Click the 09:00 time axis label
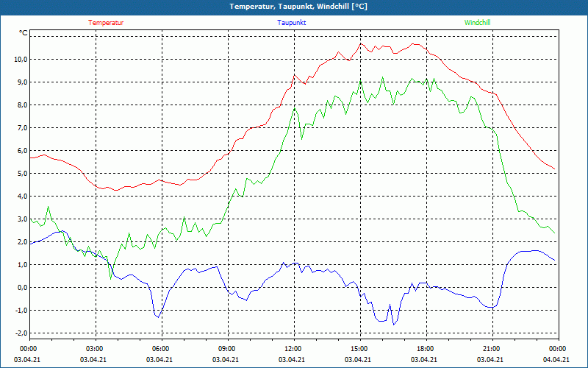The width and height of the screenshot is (588, 368). pos(228,349)
